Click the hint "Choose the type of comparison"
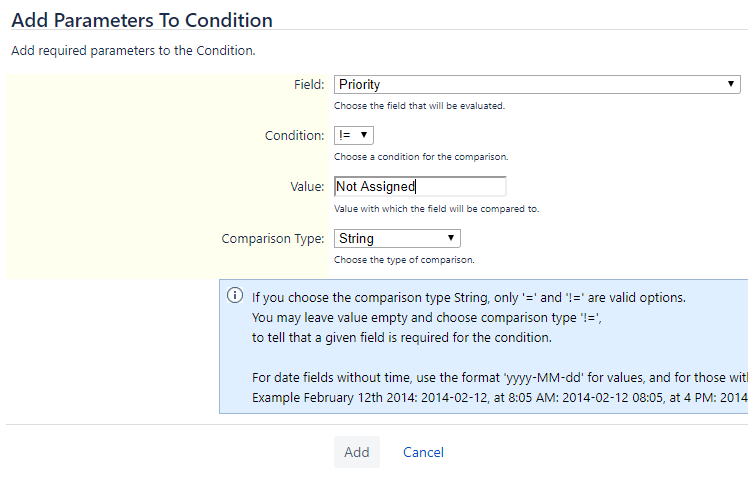 404,260
